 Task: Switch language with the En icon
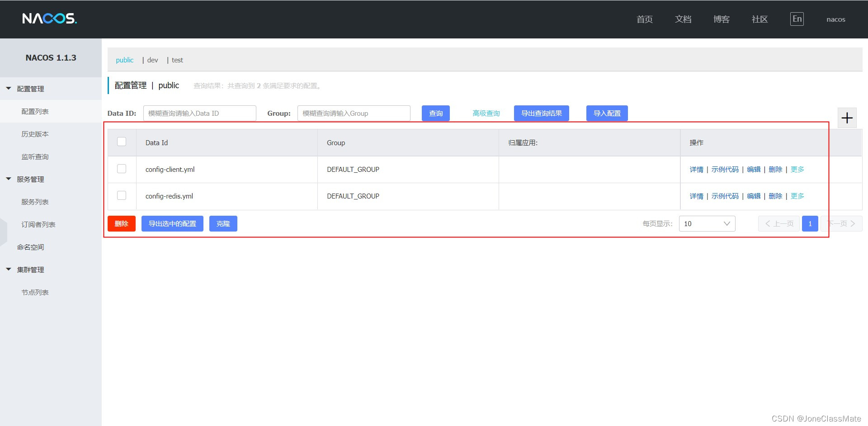(797, 19)
